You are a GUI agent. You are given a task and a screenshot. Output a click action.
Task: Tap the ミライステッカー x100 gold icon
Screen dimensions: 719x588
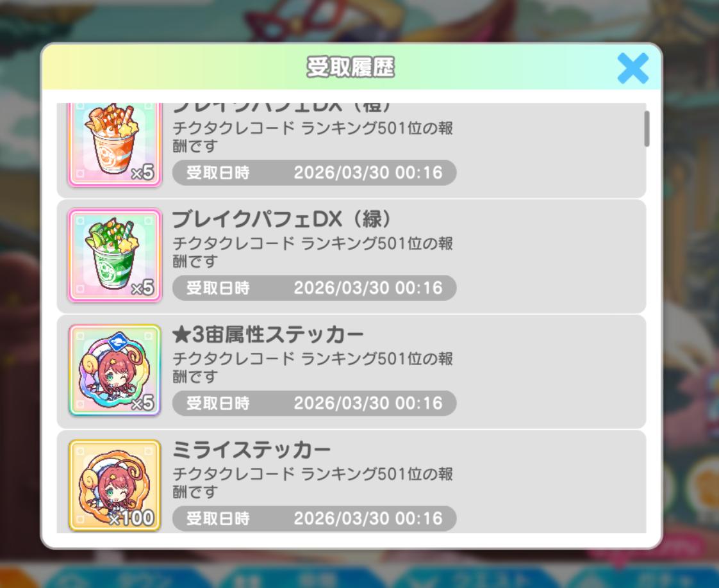(115, 486)
